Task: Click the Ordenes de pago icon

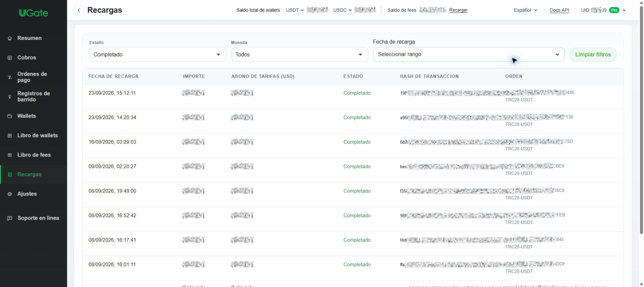Action: pos(10,77)
